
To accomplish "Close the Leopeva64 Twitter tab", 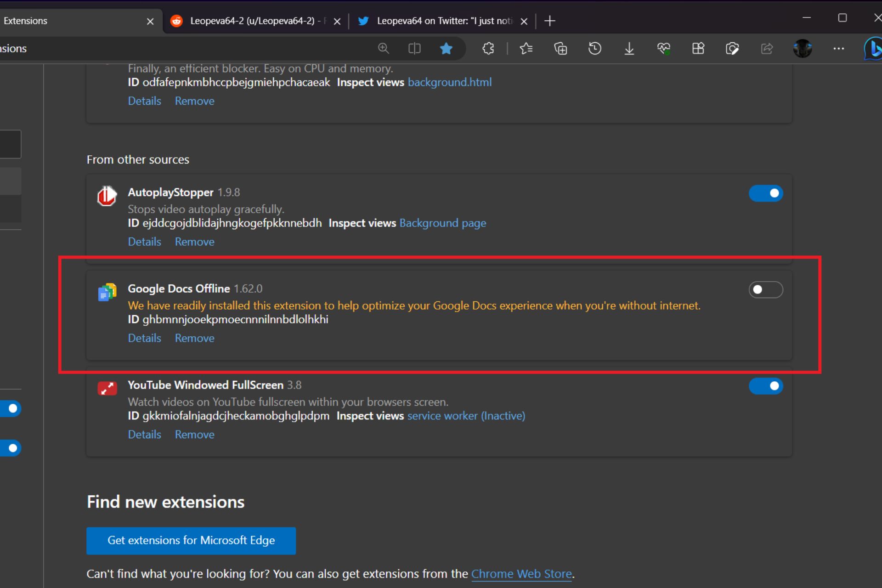I will click(x=524, y=21).
